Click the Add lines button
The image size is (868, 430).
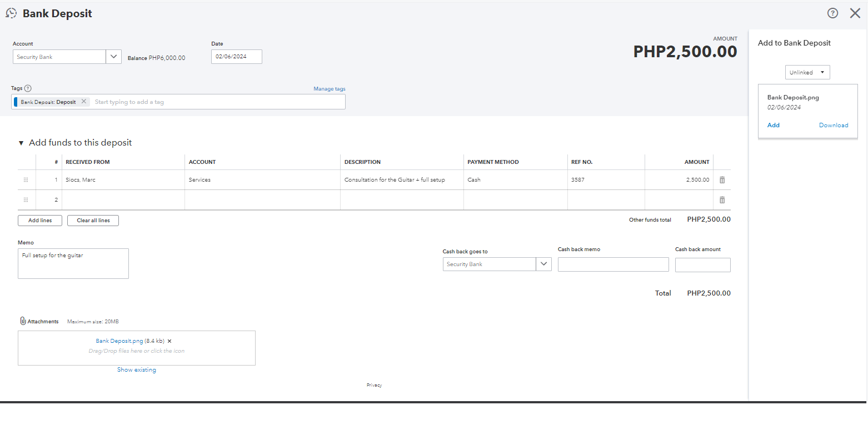point(40,221)
